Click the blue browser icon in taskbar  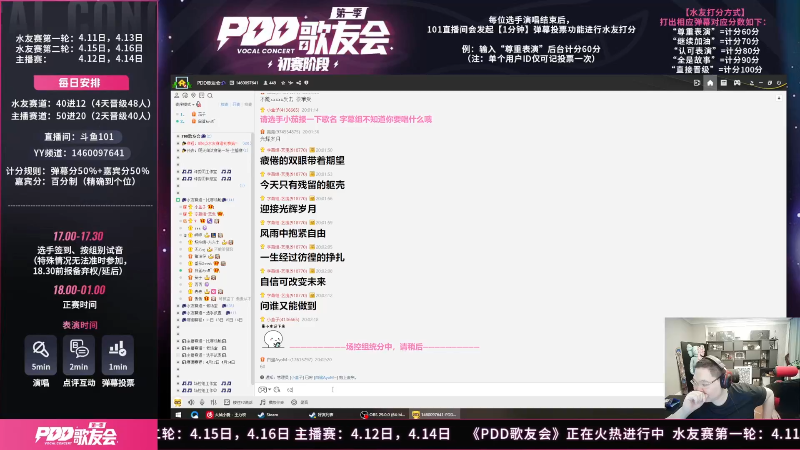point(194,415)
